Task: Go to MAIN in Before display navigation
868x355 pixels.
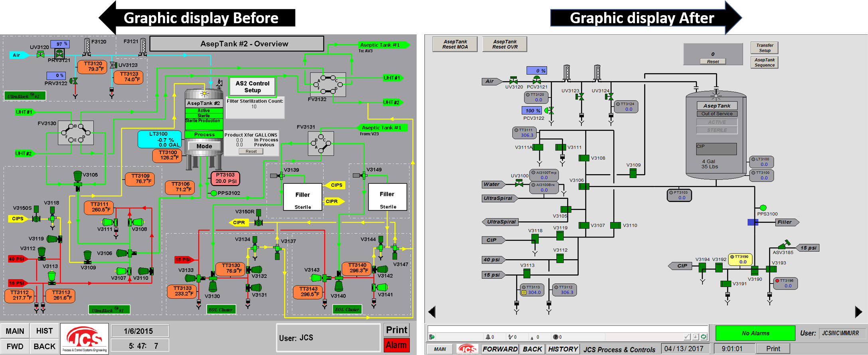Action: pos(15,331)
